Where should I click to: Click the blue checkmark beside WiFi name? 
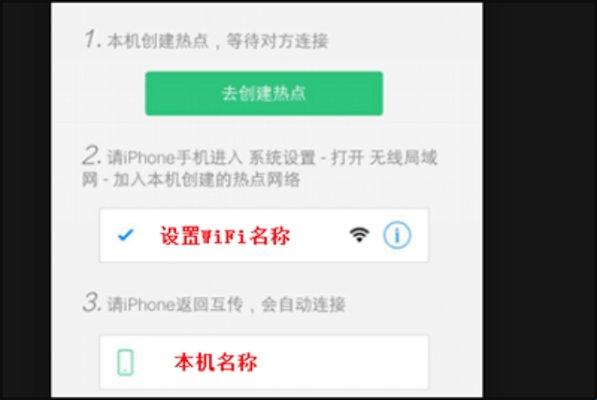coord(125,235)
